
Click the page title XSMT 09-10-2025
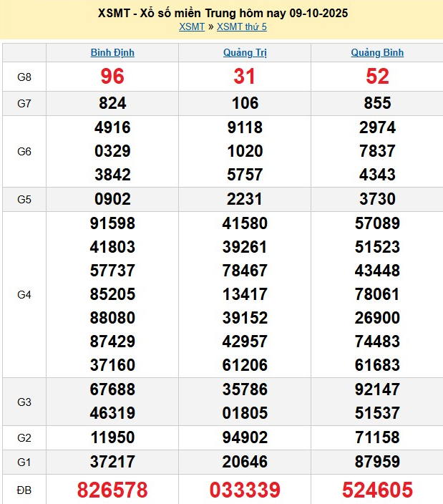coord(222,14)
